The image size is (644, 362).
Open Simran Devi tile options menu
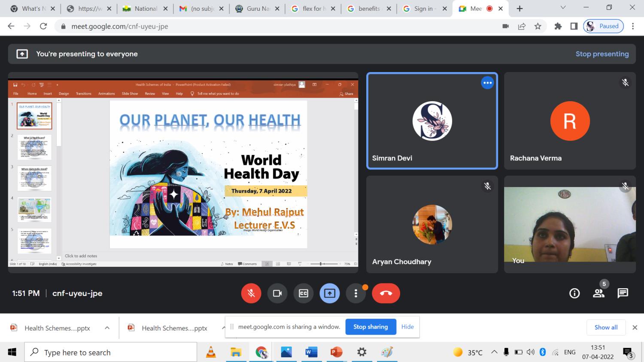pos(487,83)
